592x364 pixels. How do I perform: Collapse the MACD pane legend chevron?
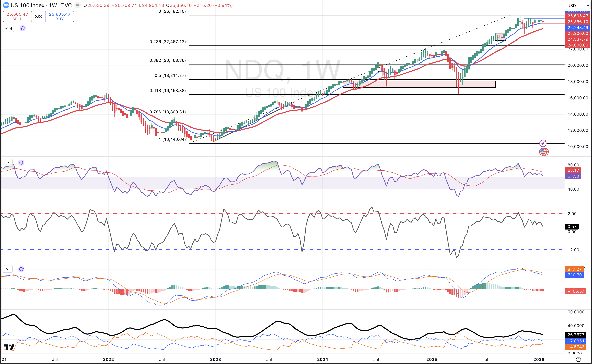8,269
